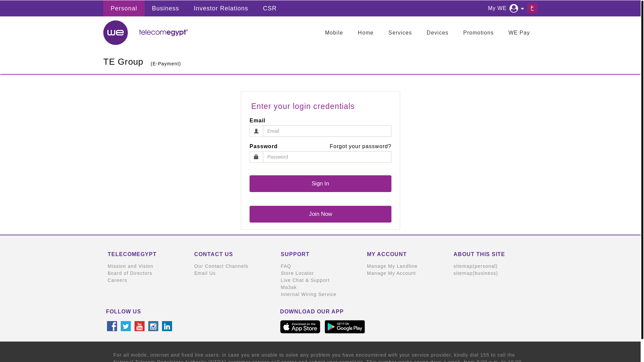Switch to the Business tab
The height and width of the screenshot is (362, 644).
[x=165, y=8]
